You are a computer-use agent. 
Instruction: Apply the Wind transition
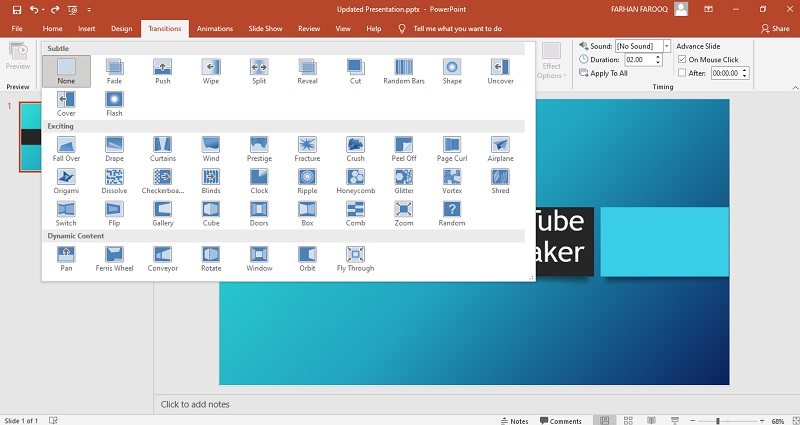[x=211, y=149]
